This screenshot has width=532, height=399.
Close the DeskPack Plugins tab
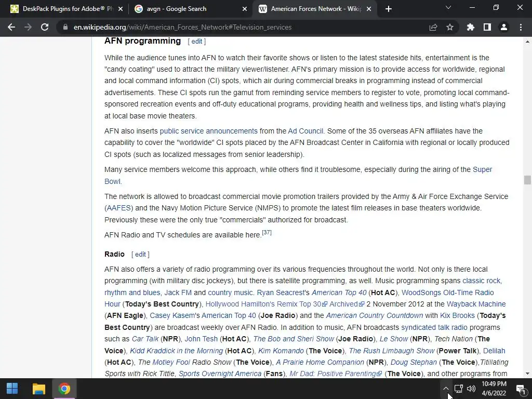coord(121,9)
